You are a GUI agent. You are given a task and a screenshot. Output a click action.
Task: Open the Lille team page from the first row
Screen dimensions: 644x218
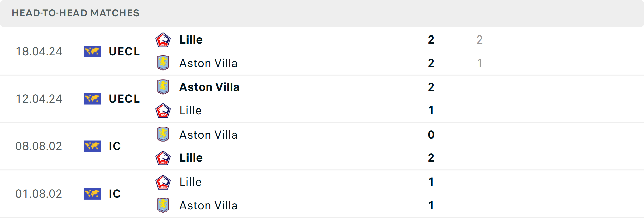[x=191, y=39]
